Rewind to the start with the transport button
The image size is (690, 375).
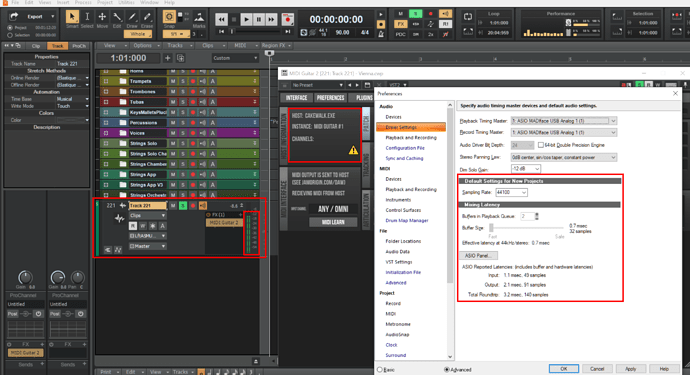tap(221, 19)
